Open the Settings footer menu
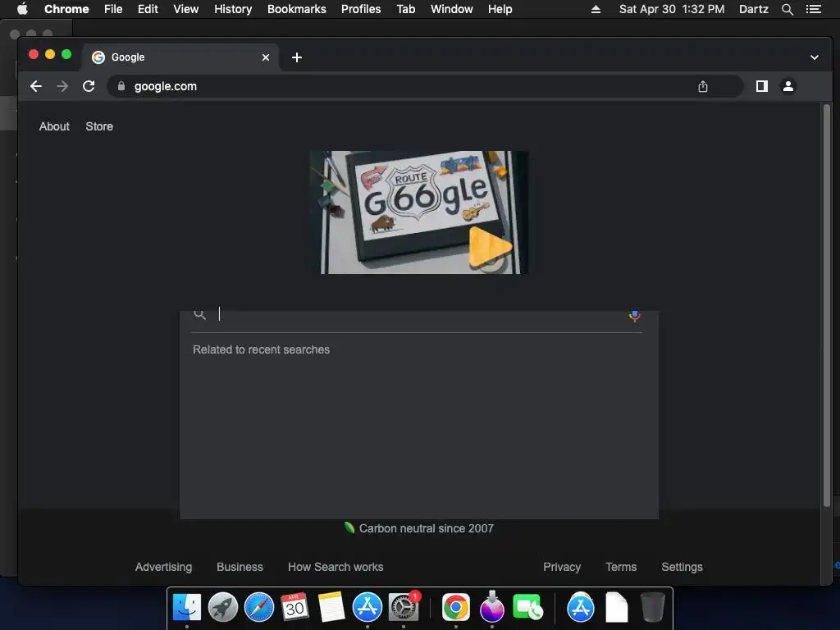 click(x=682, y=567)
